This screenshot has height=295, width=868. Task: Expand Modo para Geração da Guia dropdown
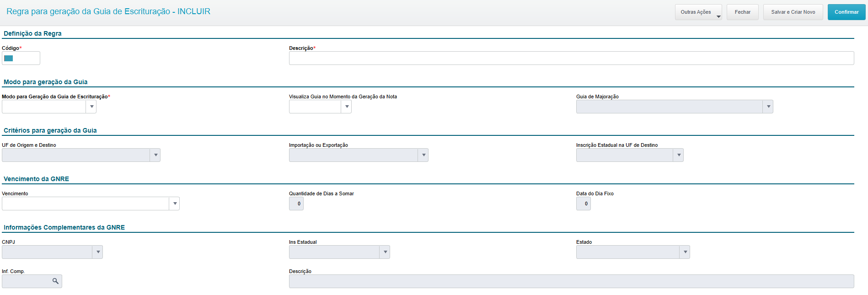91,107
